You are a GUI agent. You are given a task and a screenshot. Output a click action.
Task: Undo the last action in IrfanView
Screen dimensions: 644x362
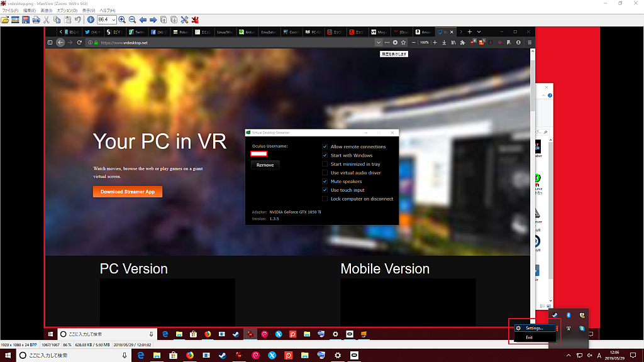(77, 19)
